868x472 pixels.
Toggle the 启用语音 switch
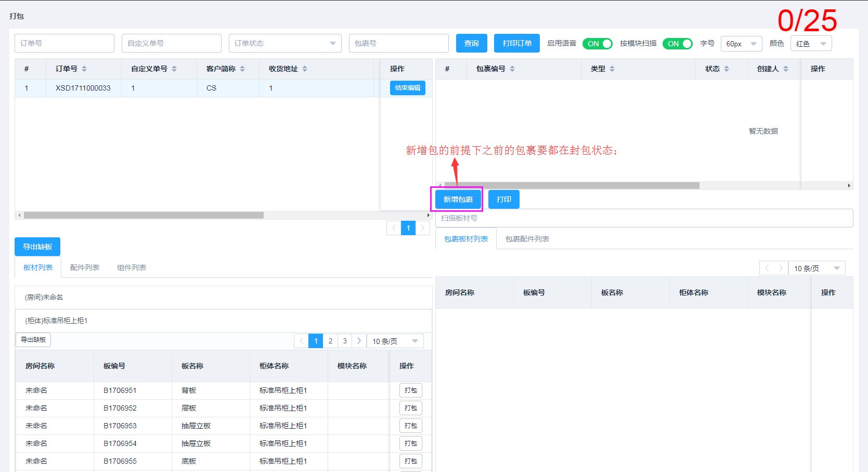(597, 44)
